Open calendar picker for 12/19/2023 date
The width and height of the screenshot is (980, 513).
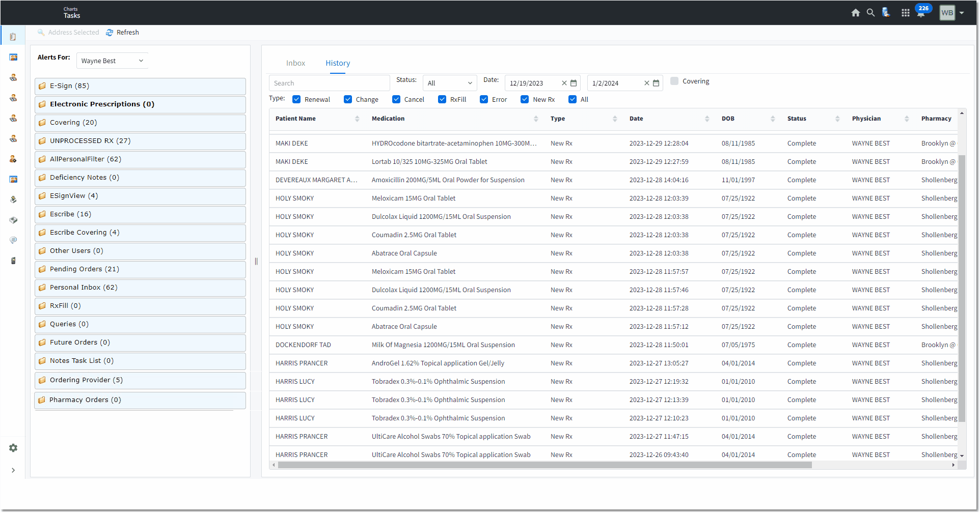point(574,83)
